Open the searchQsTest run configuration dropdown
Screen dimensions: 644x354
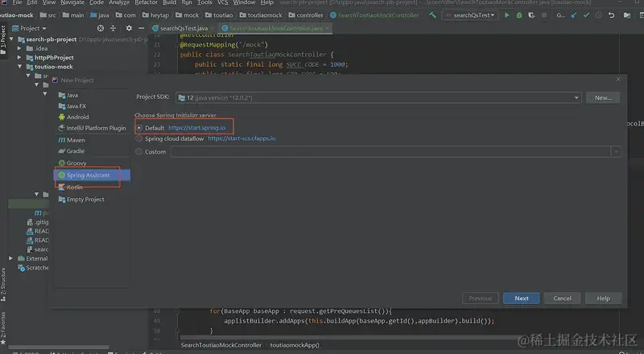(470, 15)
